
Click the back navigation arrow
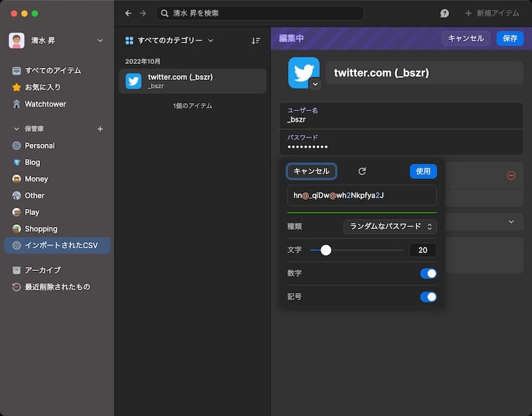pos(128,13)
